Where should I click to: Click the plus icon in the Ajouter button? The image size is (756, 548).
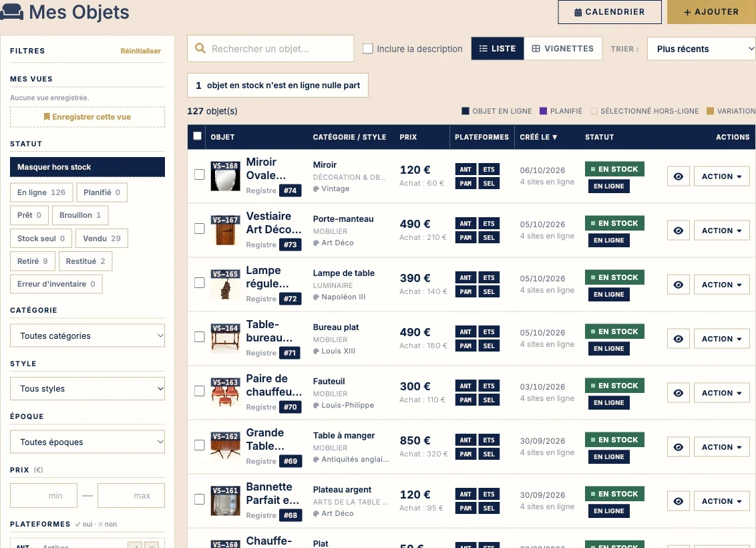687,12
